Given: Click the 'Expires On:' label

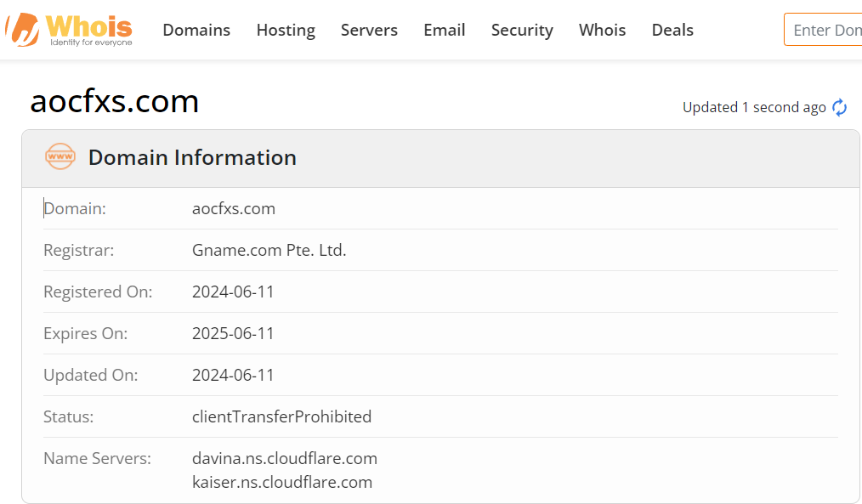Looking at the screenshot, I should pyautogui.click(x=85, y=334).
